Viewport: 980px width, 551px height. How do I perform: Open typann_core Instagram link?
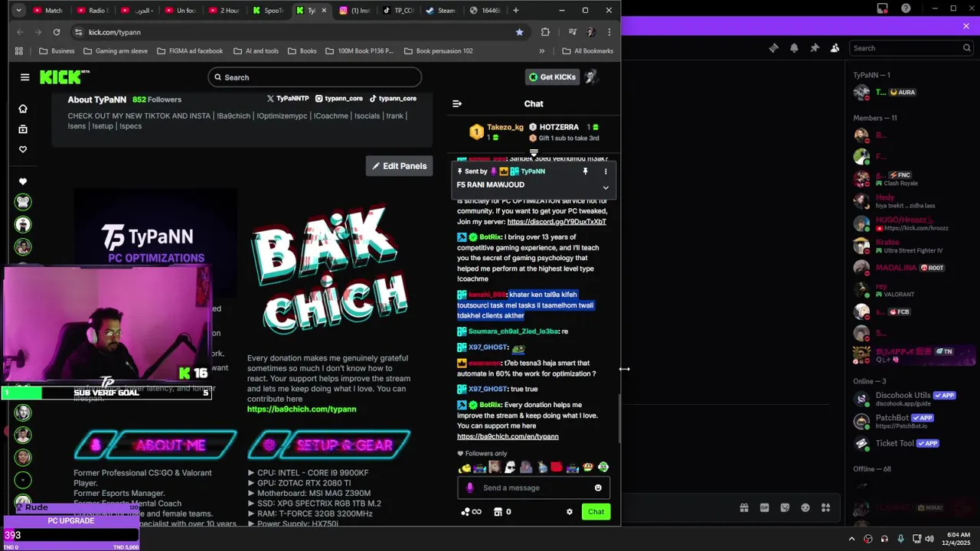point(339,99)
